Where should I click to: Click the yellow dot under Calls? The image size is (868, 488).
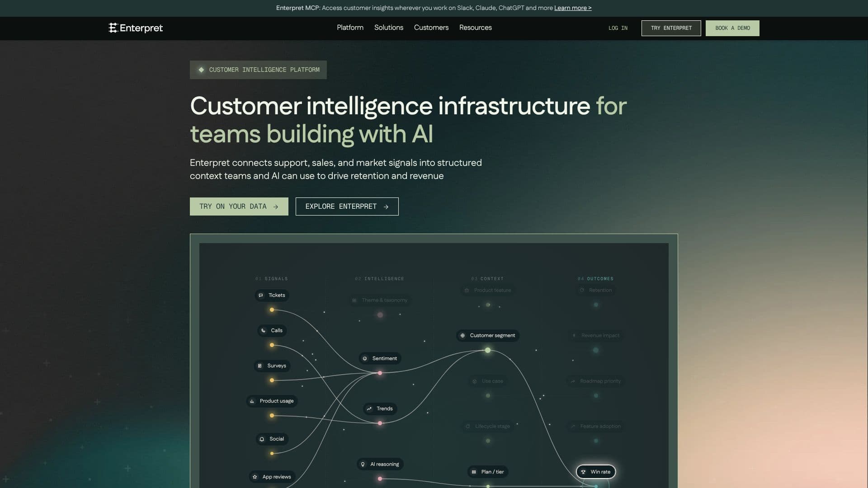[272, 345]
